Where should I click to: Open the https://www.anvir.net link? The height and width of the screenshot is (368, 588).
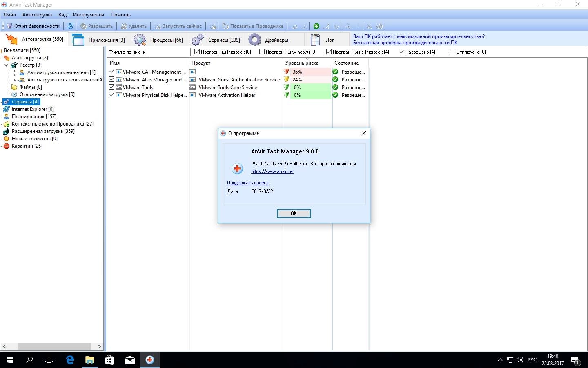click(272, 171)
